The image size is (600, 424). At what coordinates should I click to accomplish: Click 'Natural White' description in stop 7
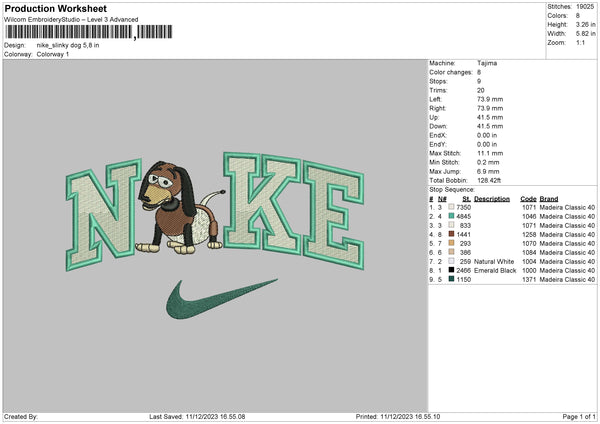click(494, 262)
